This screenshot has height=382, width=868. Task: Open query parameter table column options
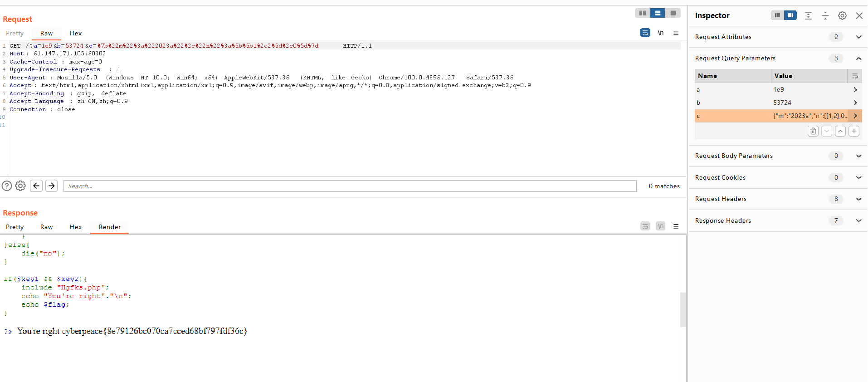click(x=855, y=76)
